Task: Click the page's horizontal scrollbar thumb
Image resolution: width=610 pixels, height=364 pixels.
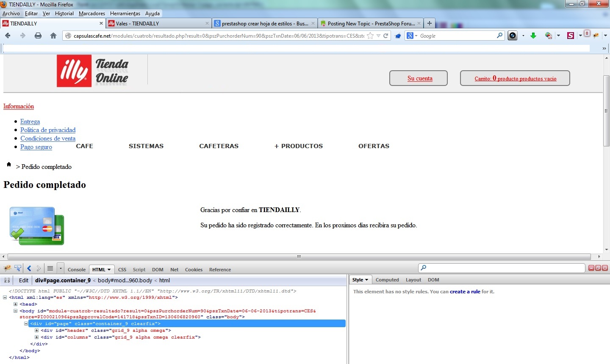Action: click(x=299, y=256)
